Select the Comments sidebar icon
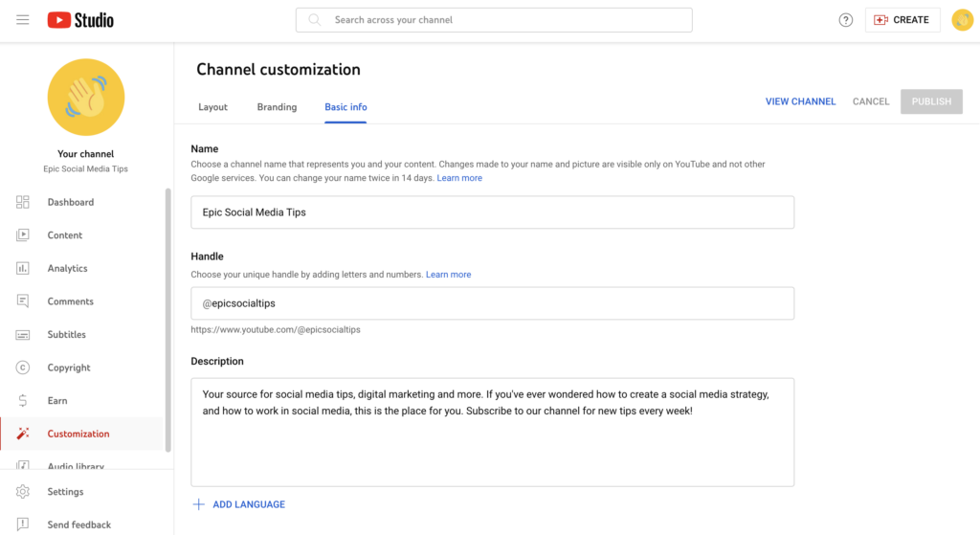 tap(23, 301)
